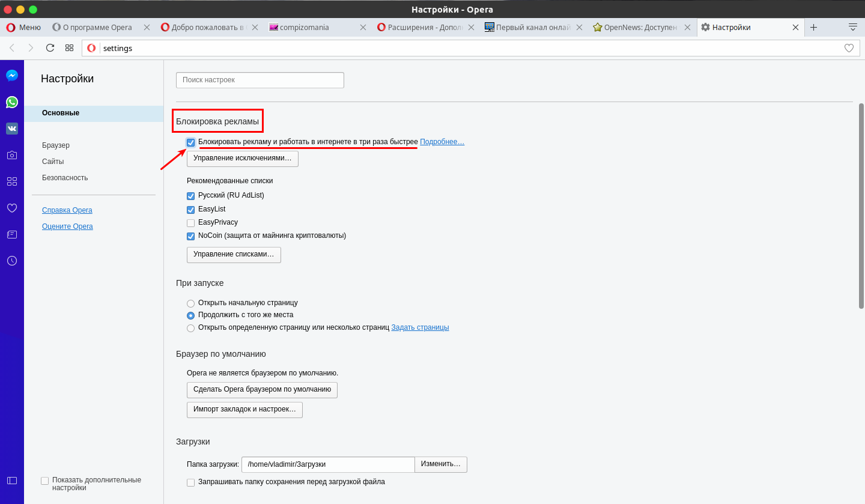Select Сайты settings section
Image resolution: width=865 pixels, height=504 pixels.
(53, 162)
